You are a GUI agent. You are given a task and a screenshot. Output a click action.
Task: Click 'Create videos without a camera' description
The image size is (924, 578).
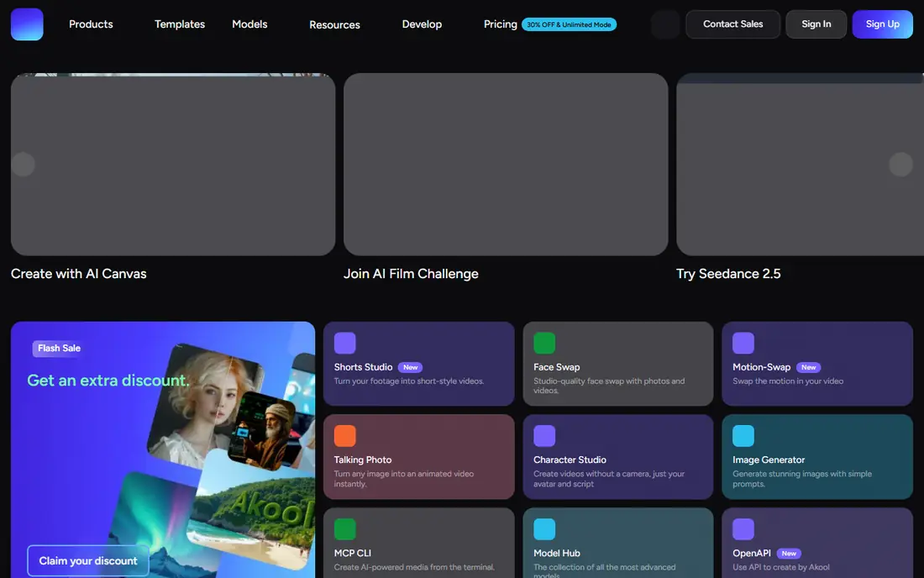click(x=609, y=479)
